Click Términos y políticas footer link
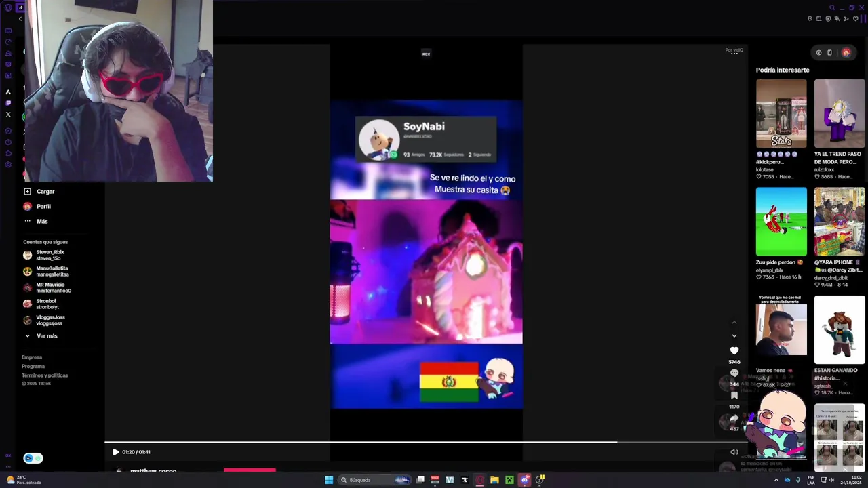Screen dimensions: 868x488 [x=45, y=375]
